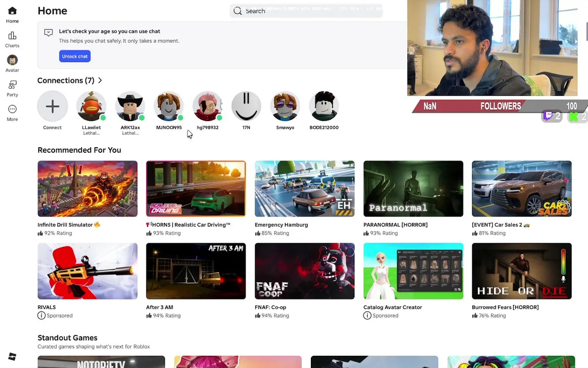This screenshot has width=588, height=368.
Task: Open After 3 AM game thumbnail
Action: pos(196,271)
